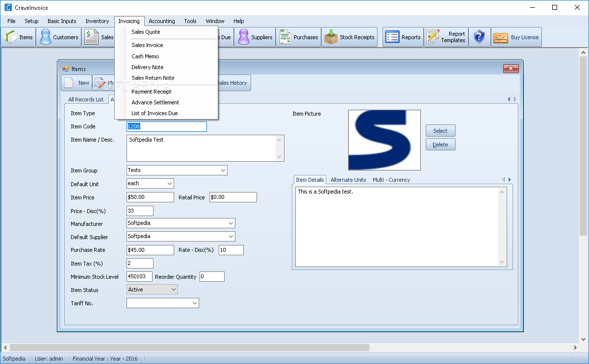
Task: Click the left arrow of Item Details tabs
Action: (504, 180)
